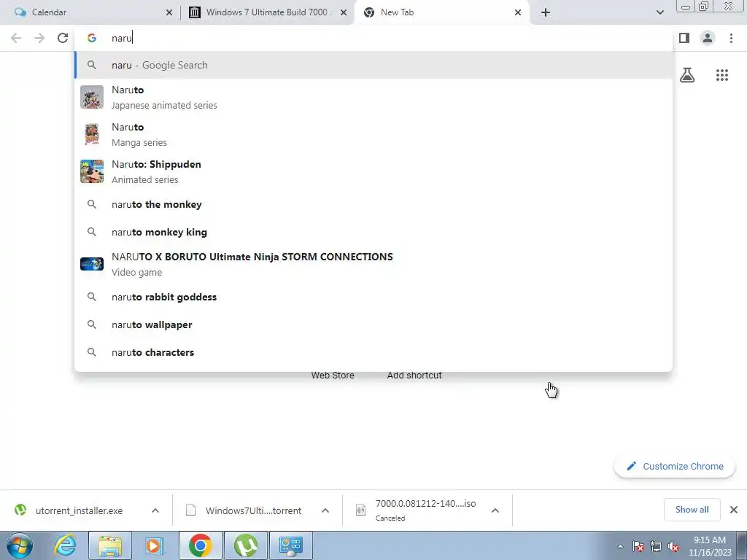Open the side panel icon
Viewport: 747px width, 560px height.
[x=684, y=38]
